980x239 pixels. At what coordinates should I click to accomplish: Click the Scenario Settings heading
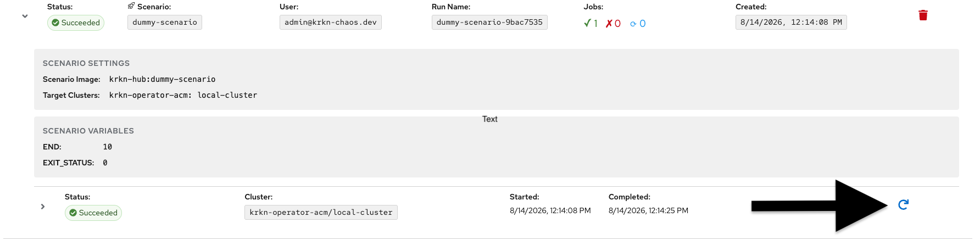[86, 63]
